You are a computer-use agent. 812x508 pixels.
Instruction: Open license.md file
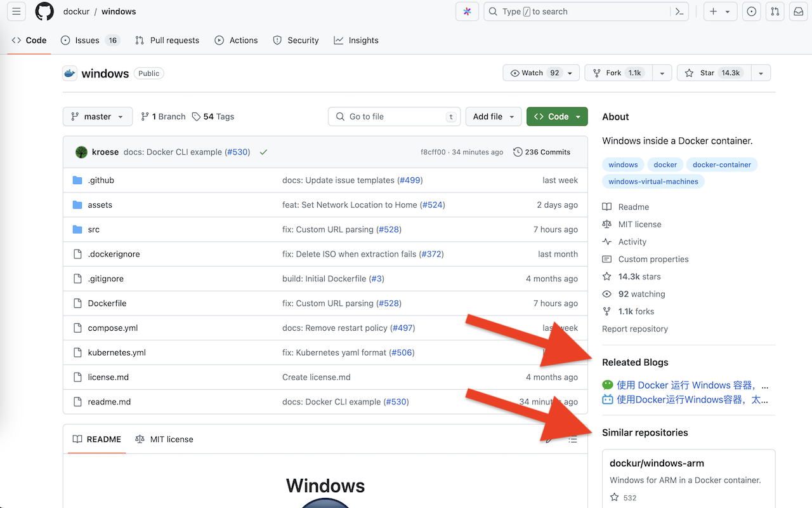[108, 377]
